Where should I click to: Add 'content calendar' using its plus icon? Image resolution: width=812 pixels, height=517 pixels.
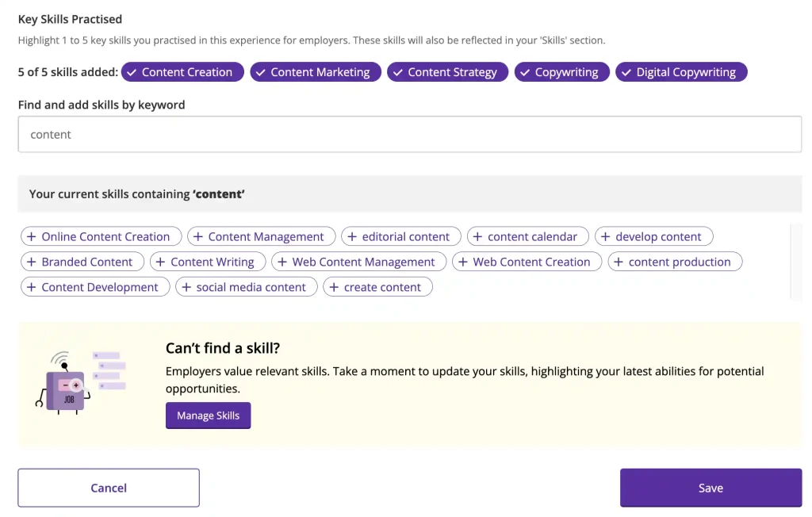click(476, 236)
